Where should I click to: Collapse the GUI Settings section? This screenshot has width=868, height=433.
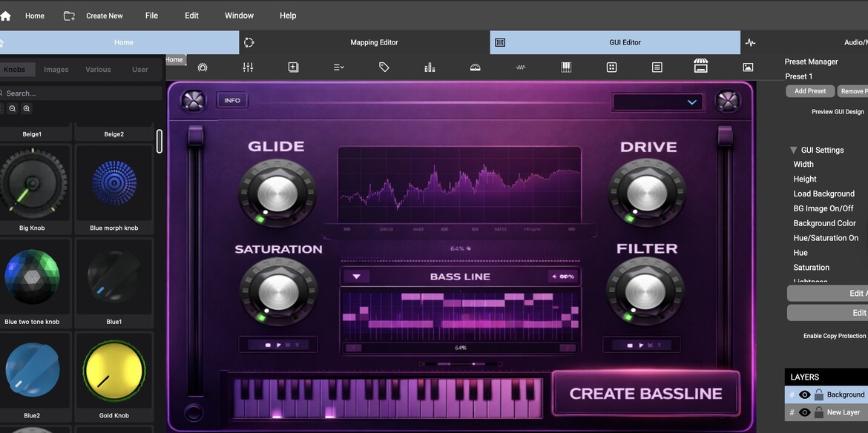click(793, 150)
